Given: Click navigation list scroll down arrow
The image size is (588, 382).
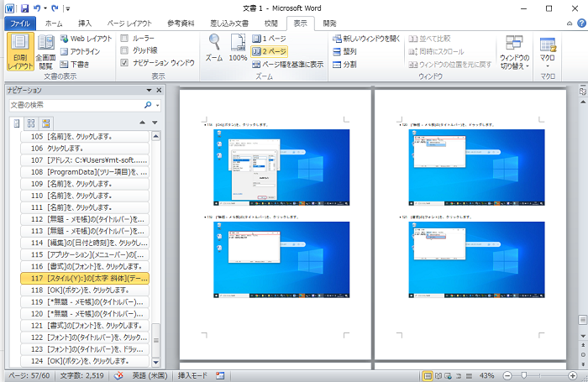Looking at the screenshot, I should point(156,362).
